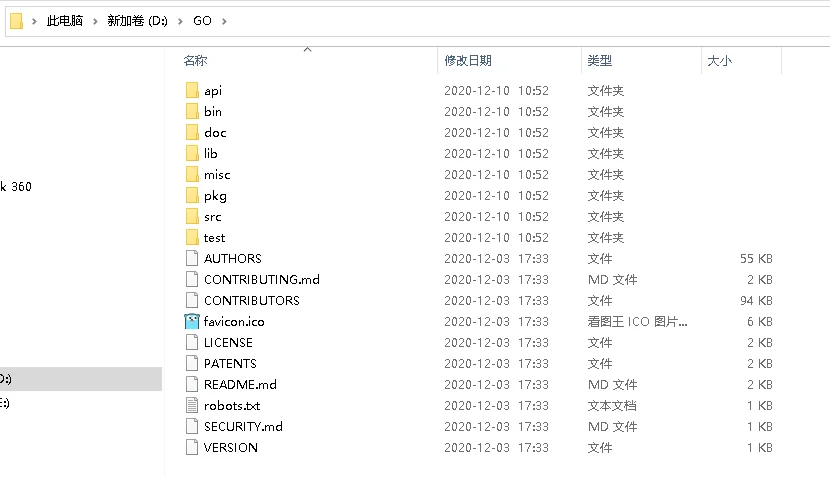The height and width of the screenshot is (477, 830).
Task: Select the api folder name
Action: point(213,91)
